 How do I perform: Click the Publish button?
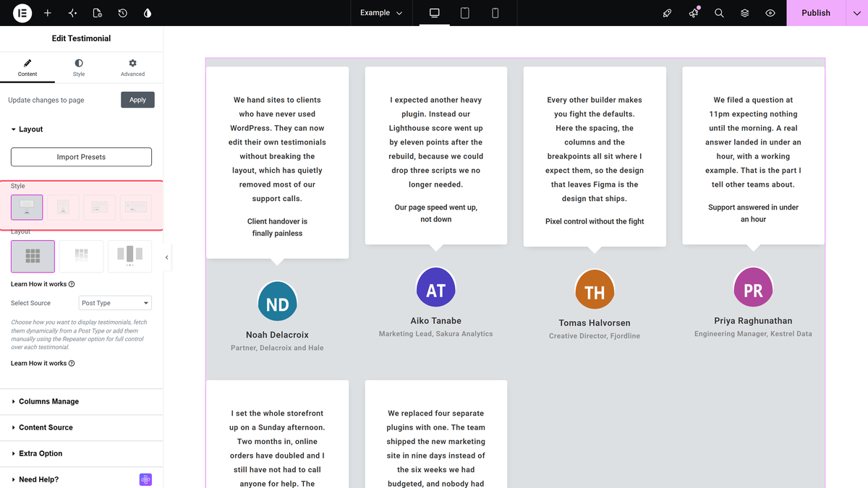click(x=816, y=13)
